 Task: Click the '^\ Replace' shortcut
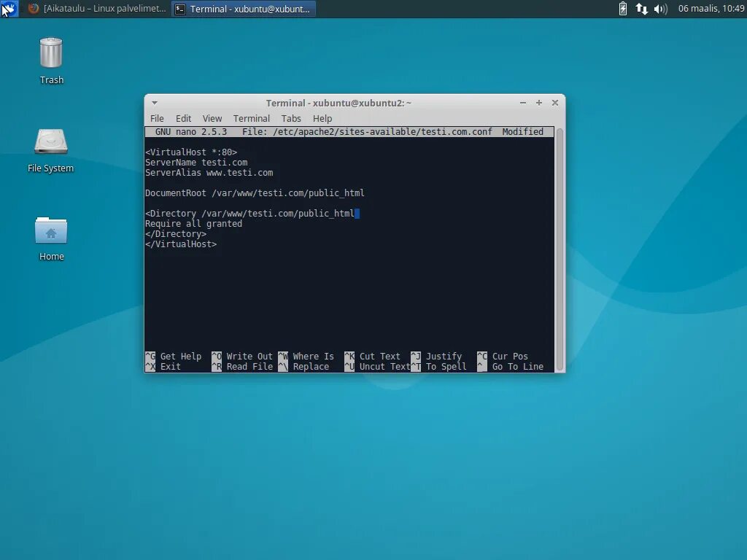pos(303,367)
